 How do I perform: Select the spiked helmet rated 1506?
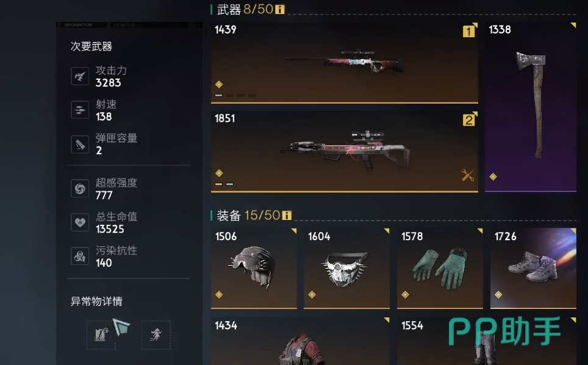pyautogui.click(x=254, y=268)
